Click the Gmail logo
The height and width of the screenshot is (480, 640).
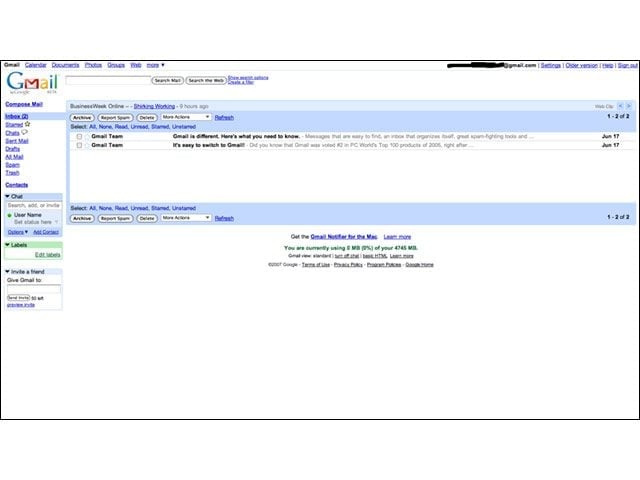[32, 82]
